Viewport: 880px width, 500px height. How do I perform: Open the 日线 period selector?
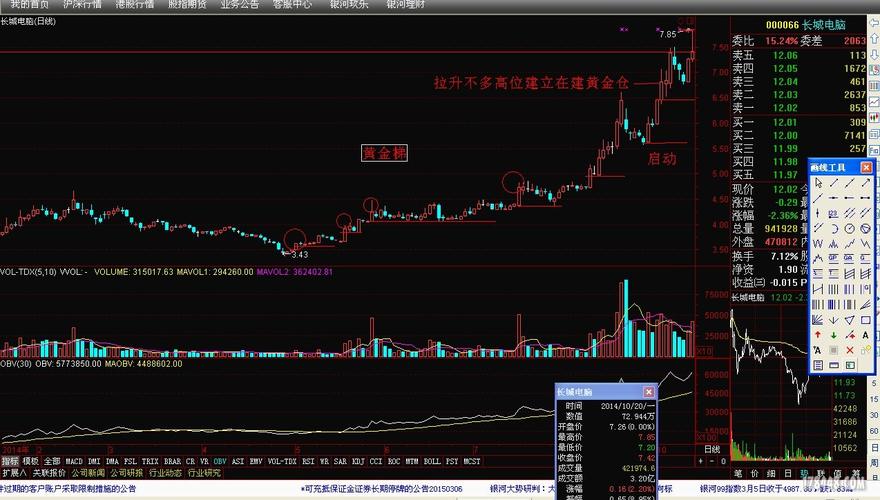pos(712,449)
